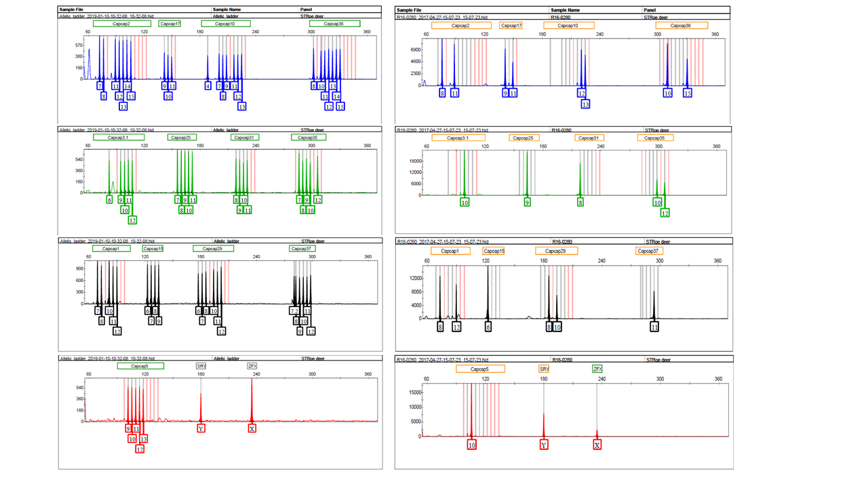868x488 pixels.
Task: Click the orange Capcap3.1 marker label
Action: pyautogui.click(x=458, y=138)
